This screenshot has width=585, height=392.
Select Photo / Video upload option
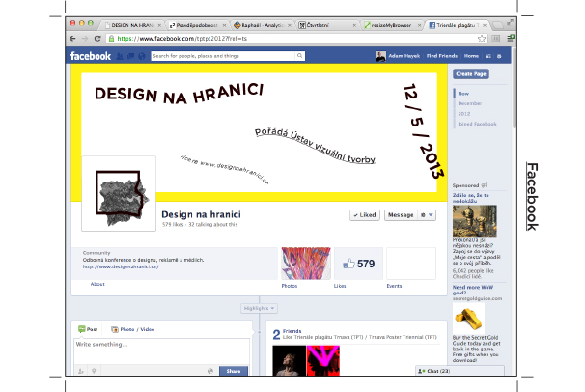133,330
